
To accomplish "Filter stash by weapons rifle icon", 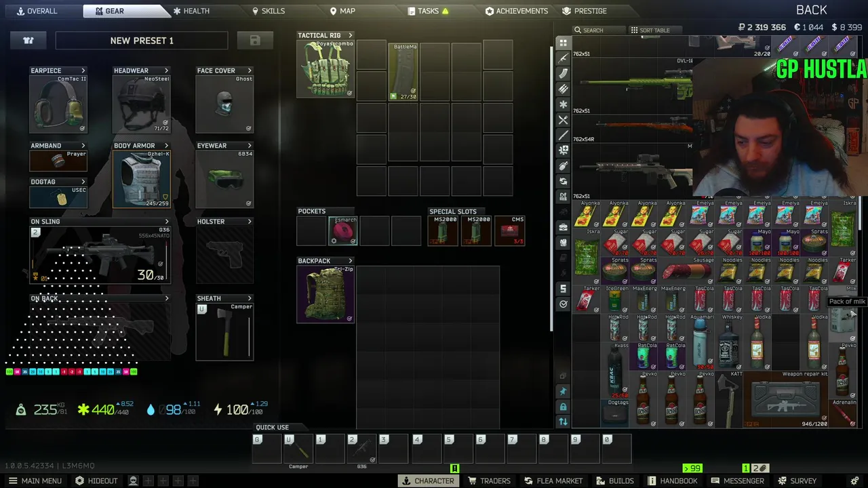I will point(563,58).
